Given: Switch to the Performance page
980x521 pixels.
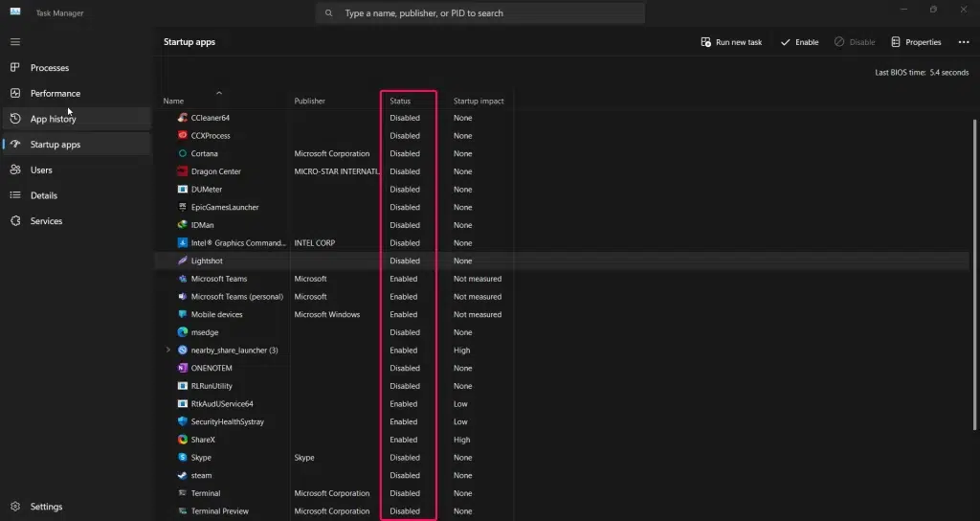Looking at the screenshot, I should [x=77, y=93].
